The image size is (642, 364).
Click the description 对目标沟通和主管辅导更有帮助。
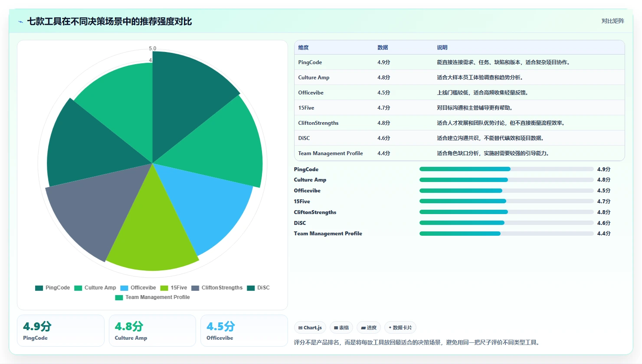(476, 108)
